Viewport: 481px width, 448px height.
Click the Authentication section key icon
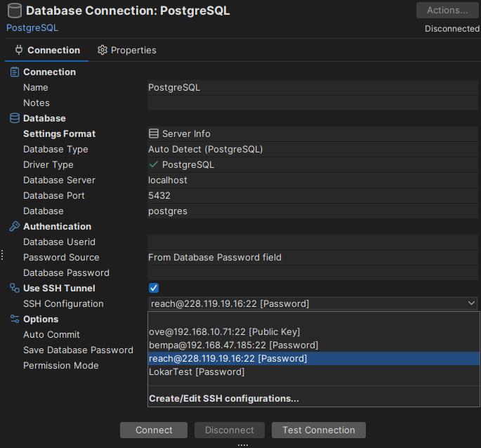tap(15, 226)
